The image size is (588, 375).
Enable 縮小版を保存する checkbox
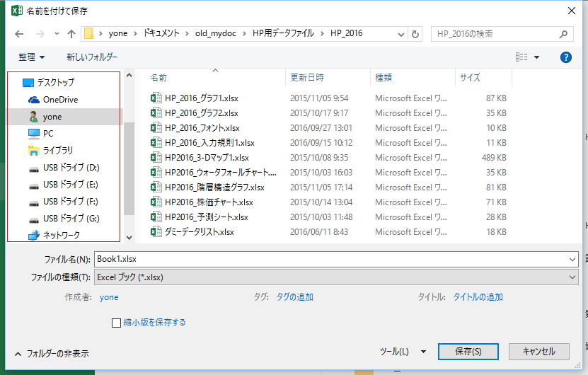116,323
